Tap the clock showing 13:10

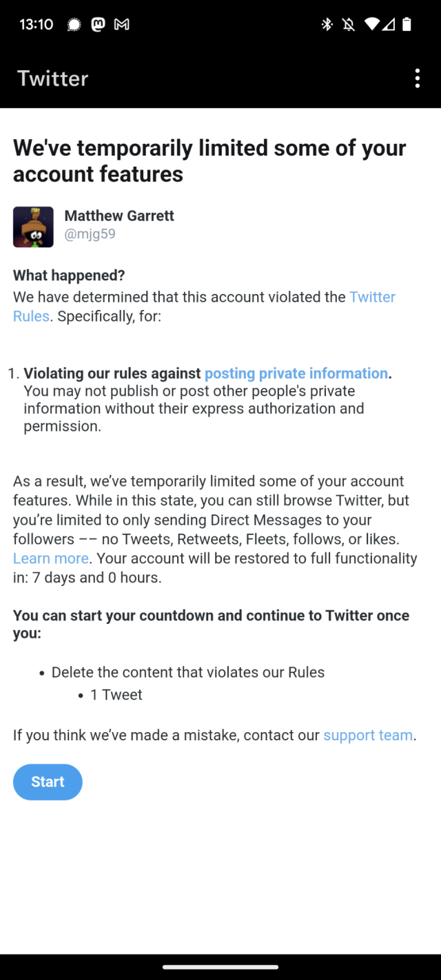point(35,24)
